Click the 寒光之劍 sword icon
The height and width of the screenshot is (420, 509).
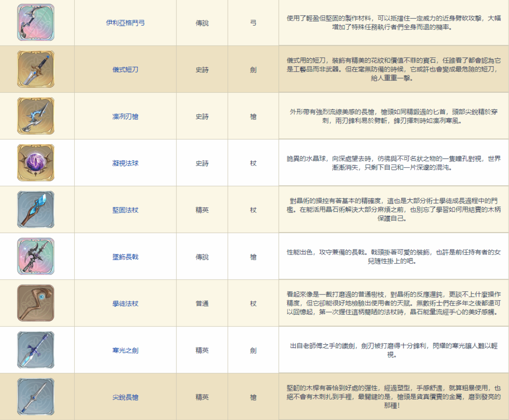36,350
